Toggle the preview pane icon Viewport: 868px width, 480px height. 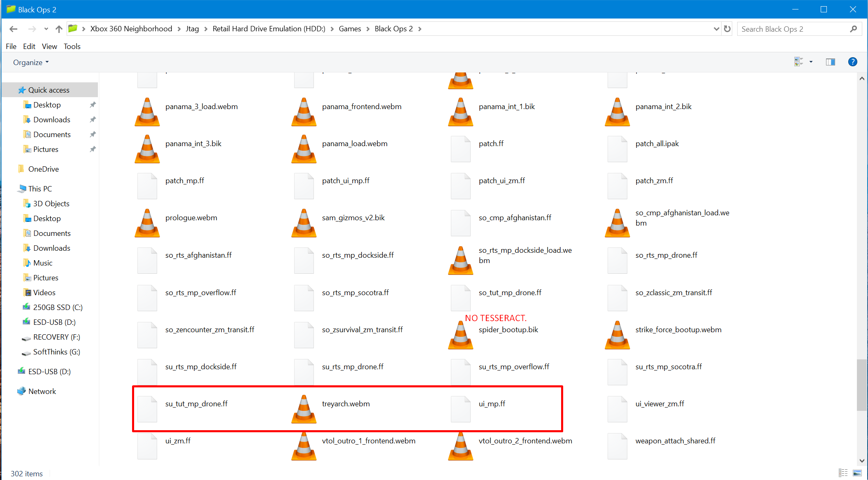830,62
